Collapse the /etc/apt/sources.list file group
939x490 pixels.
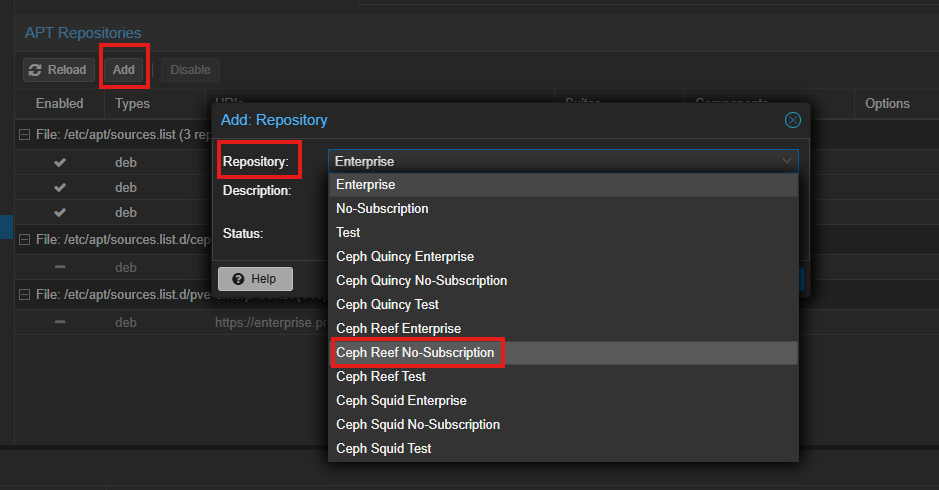click(25, 135)
